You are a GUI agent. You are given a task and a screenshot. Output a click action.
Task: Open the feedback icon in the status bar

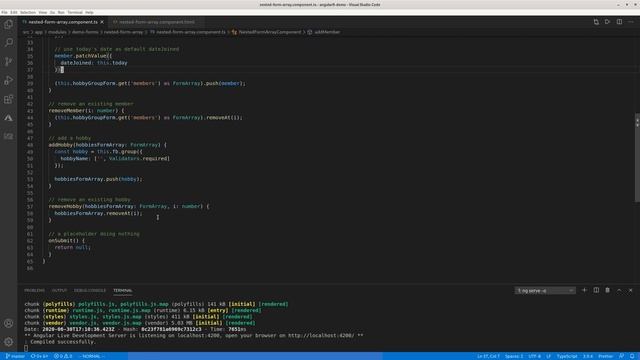(621, 356)
